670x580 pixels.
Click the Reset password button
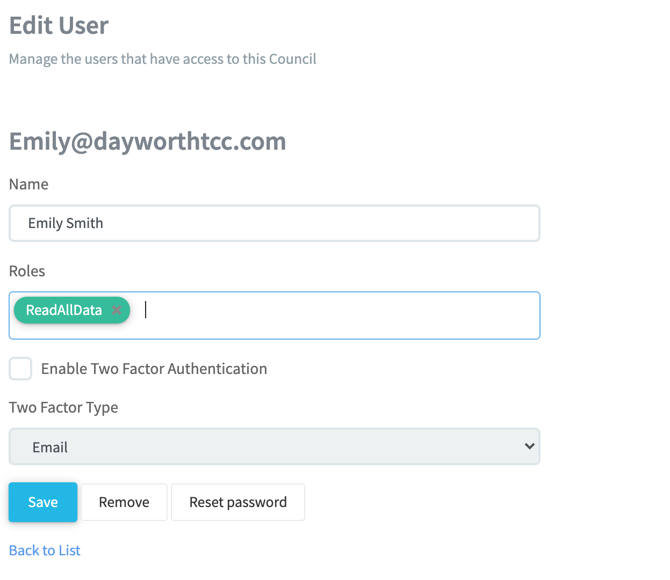point(238,502)
